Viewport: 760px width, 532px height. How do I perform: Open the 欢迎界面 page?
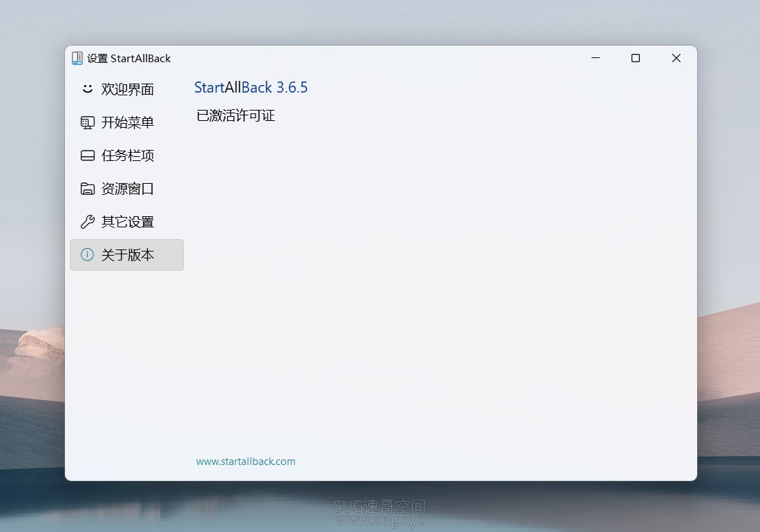tap(126, 89)
